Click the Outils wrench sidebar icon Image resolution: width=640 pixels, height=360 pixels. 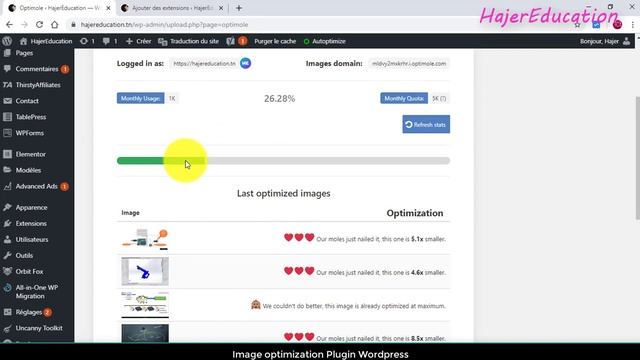click(7, 255)
